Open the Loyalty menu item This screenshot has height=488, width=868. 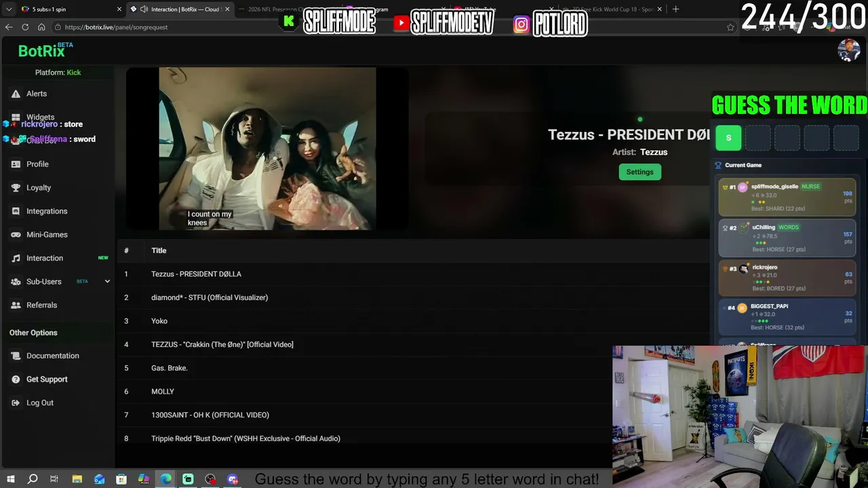click(x=39, y=188)
